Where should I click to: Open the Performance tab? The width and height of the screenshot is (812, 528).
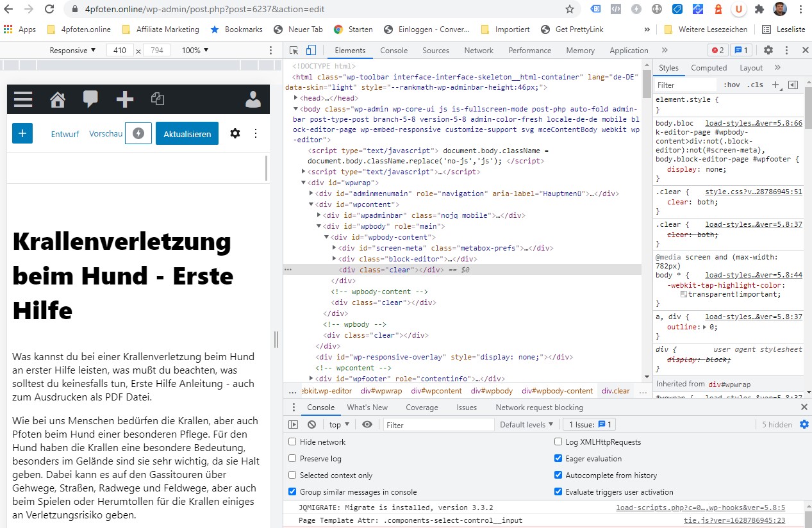coord(530,51)
